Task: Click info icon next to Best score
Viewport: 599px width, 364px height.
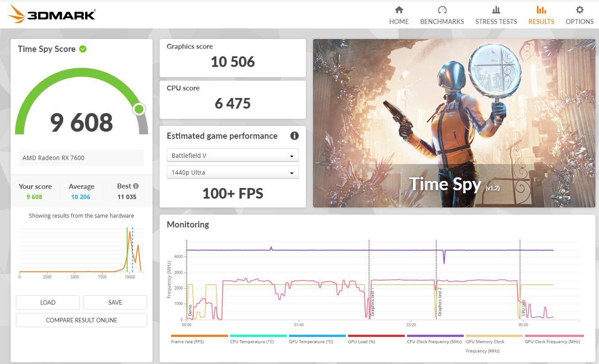Action: pos(136,186)
